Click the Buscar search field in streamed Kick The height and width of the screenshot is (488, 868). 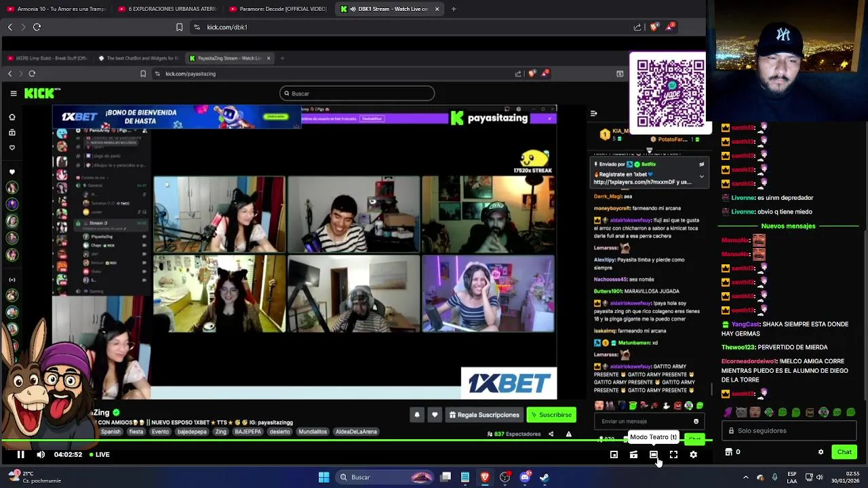357,94
